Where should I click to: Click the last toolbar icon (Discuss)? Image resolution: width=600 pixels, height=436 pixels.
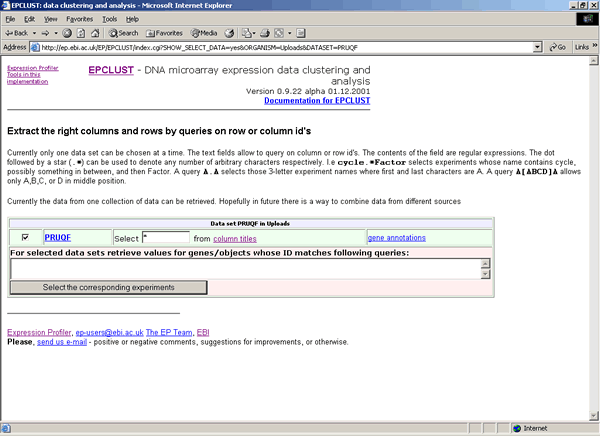pyautogui.click(x=301, y=33)
